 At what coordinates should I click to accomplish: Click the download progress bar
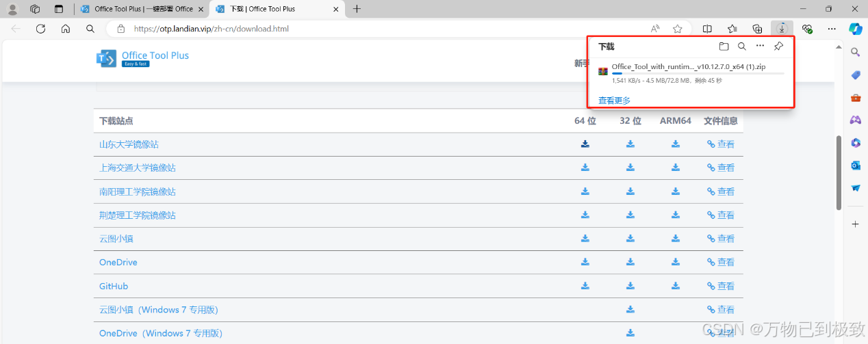[x=698, y=73]
